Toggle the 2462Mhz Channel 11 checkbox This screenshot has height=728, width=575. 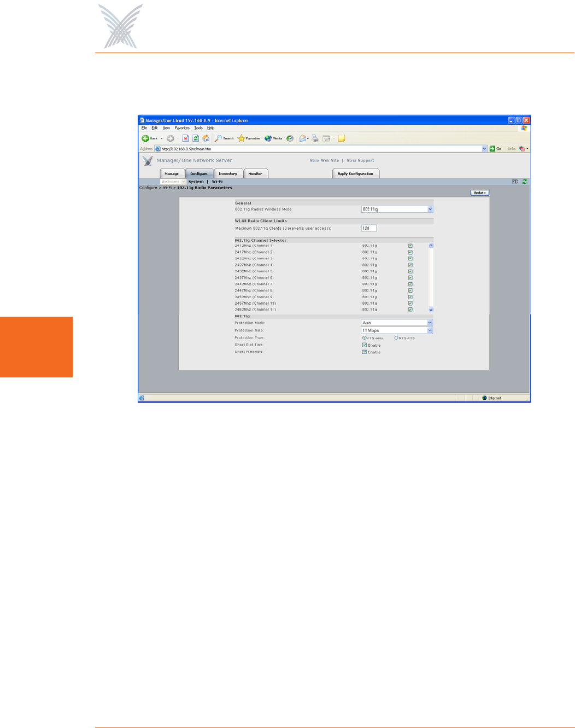click(410, 310)
